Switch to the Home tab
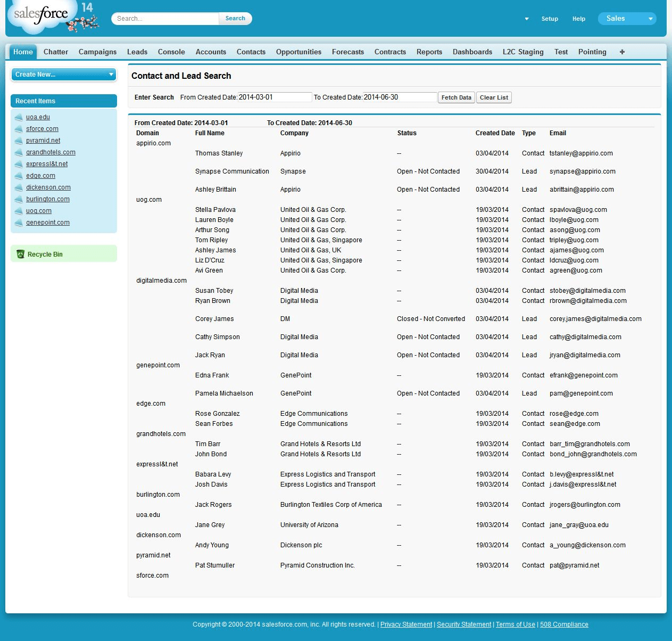Image resolution: width=672 pixels, height=641 pixels. tap(23, 52)
